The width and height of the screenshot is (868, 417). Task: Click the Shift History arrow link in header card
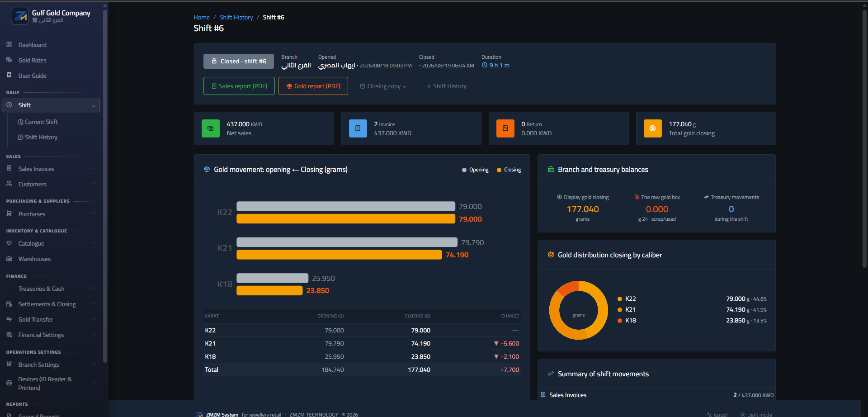click(x=446, y=86)
